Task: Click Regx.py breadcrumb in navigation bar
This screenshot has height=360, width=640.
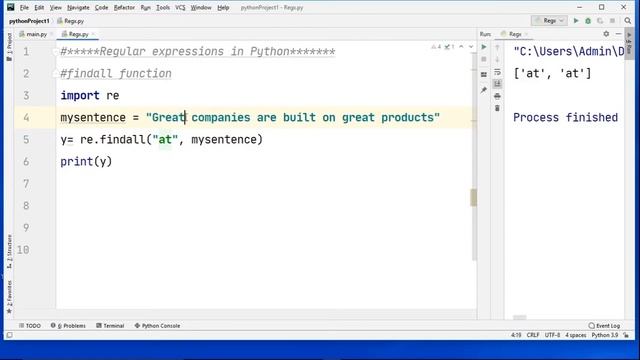Action: pos(71,21)
